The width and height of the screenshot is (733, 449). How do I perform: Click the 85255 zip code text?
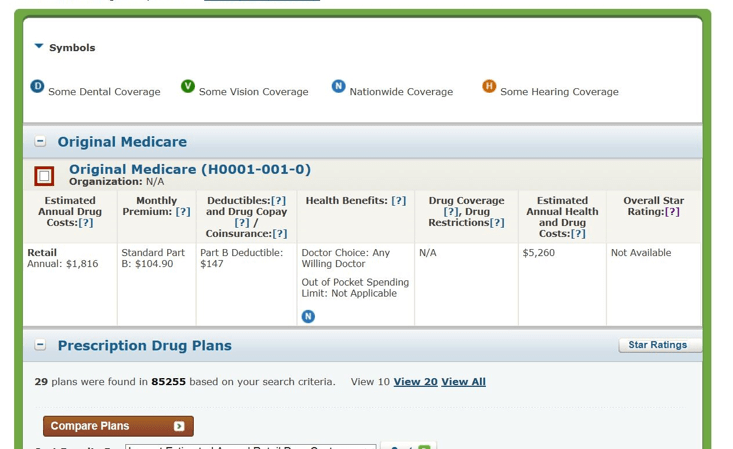point(168,382)
